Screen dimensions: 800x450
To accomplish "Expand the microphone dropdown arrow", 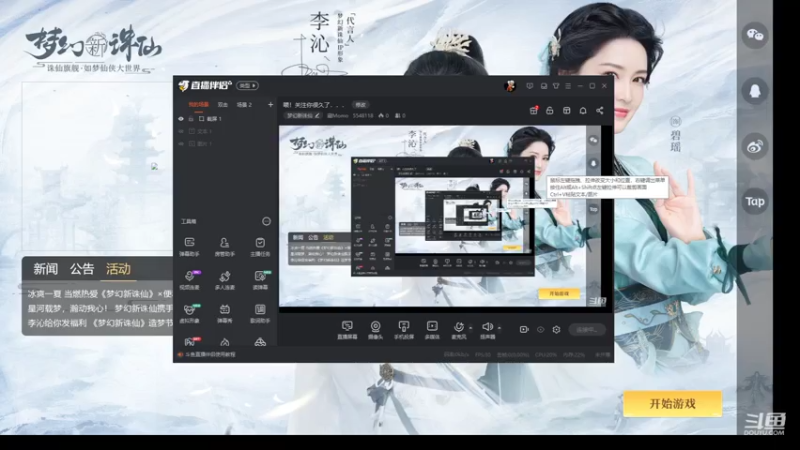I will pos(470,328).
